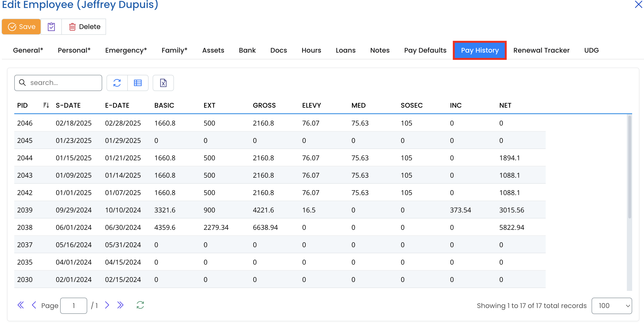
Task: Click the clipboard checklist icon beside Save
Action: coord(51,27)
